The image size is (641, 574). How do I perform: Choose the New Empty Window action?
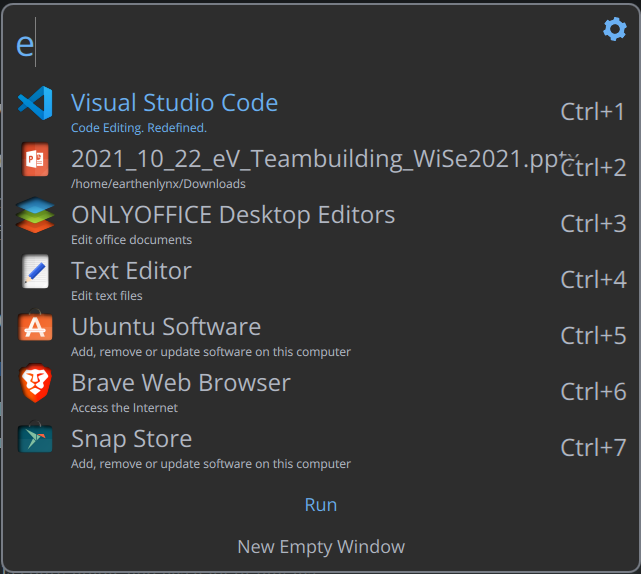(x=321, y=547)
